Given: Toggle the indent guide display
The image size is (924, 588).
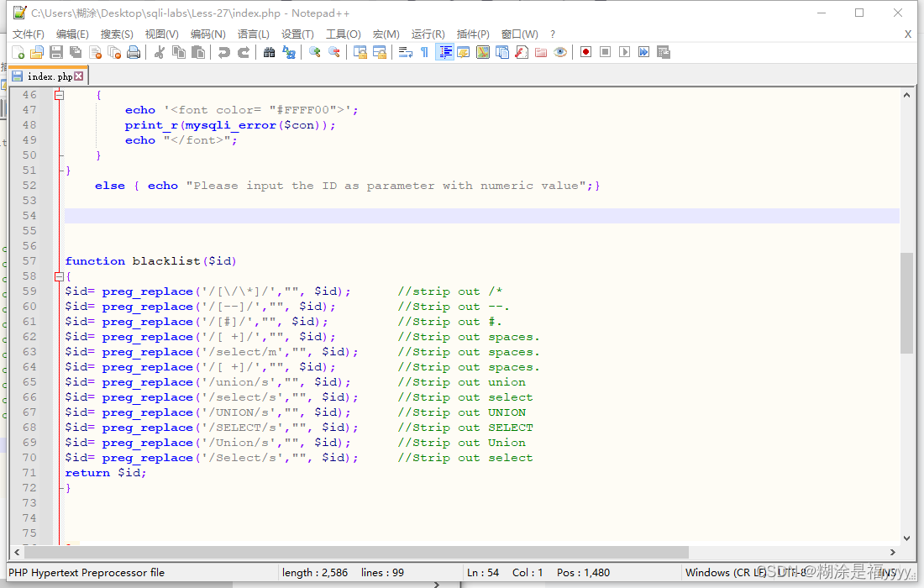Looking at the screenshot, I should (444, 52).
